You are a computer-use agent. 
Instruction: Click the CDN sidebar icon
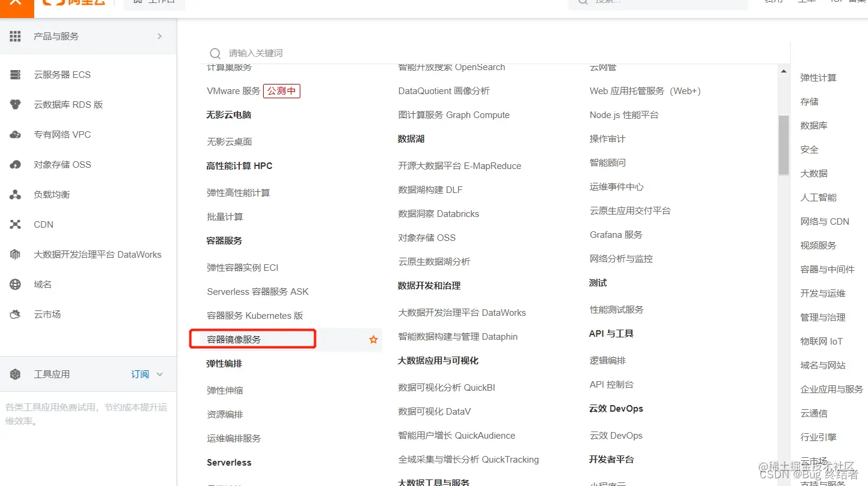[x=15, y=225]
